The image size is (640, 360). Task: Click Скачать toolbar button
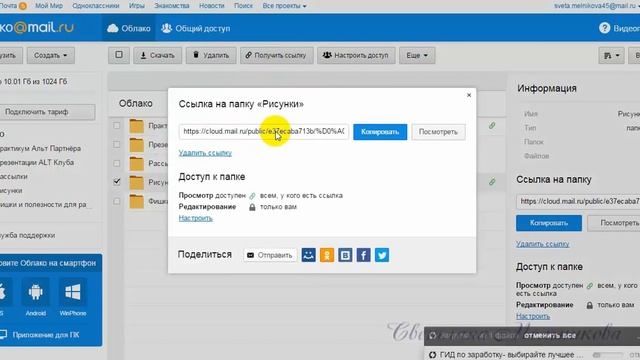click(158, 55)
